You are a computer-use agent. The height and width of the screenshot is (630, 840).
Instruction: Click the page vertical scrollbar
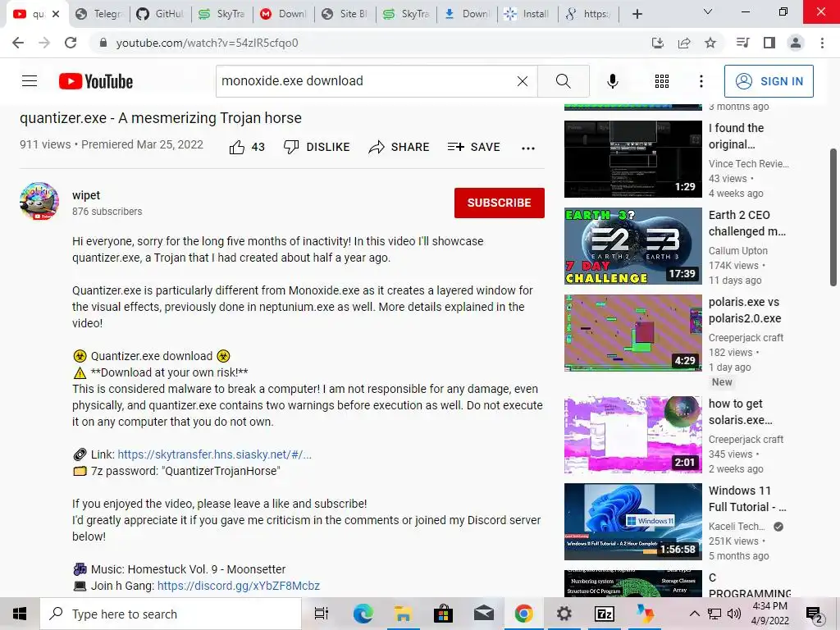(834, 217)
